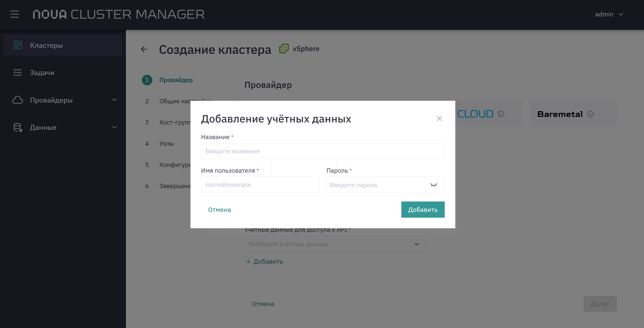Click the plus Добавить link
Viewport: 644px width, 328px height.
pos(264,262)
